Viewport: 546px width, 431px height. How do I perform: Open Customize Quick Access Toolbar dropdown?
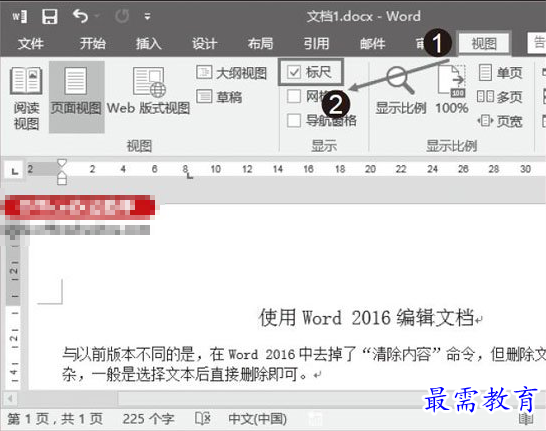[x=147, y=16]
